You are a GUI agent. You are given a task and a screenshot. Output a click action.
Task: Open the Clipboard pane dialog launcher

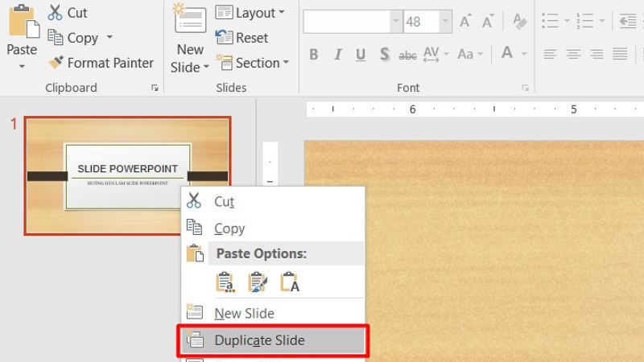point(155,88)
